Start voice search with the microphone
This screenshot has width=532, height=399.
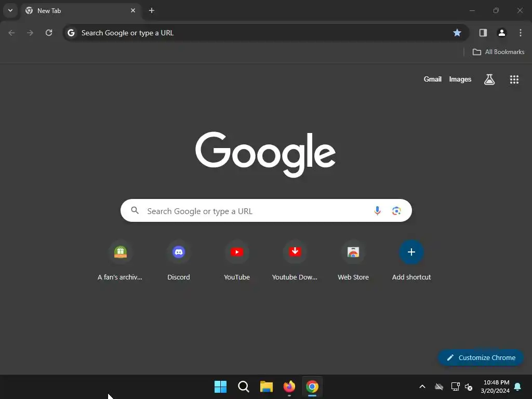pos(377,211)
